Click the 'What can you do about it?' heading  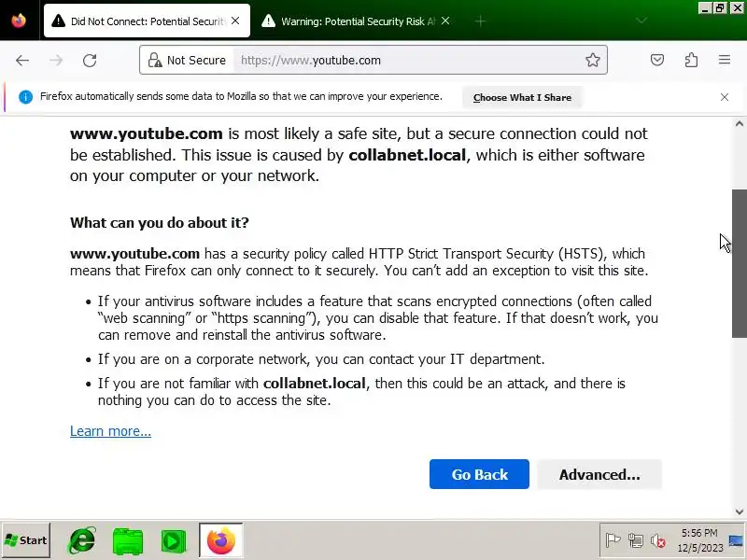click(x=160, y=222)
